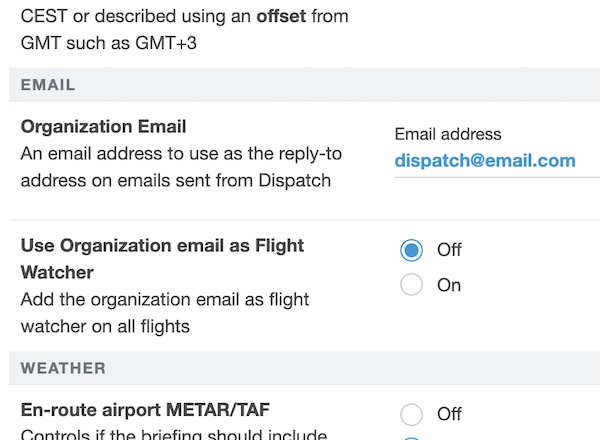The width and height of the screenshot is (600, 440).
Task: Select Off for Organization email as Flight Watcher
Action: (411, 249)
